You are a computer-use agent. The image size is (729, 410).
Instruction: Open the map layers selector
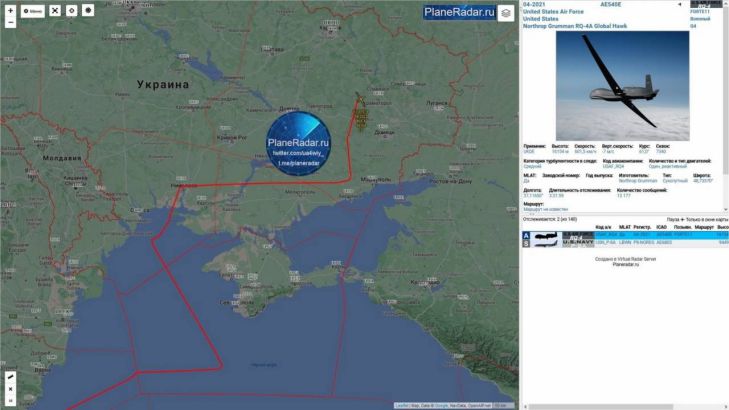[x=506, y=12]
